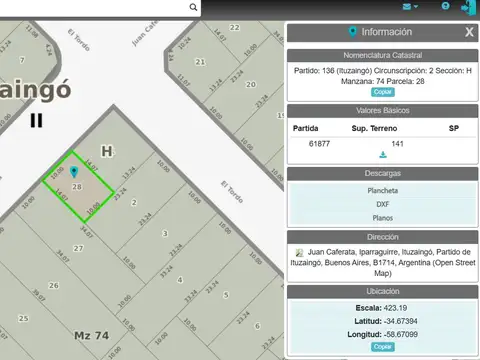Image resolution: width=480 pixels, height=360 pixels.
Task: Click the Partida value 61877
Action: click(319, 144)
